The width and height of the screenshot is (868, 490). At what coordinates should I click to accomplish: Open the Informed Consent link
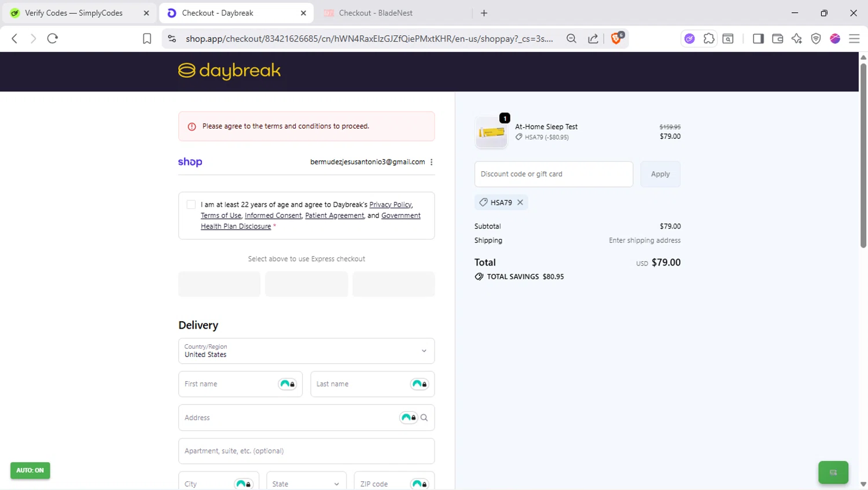[273, 216]
